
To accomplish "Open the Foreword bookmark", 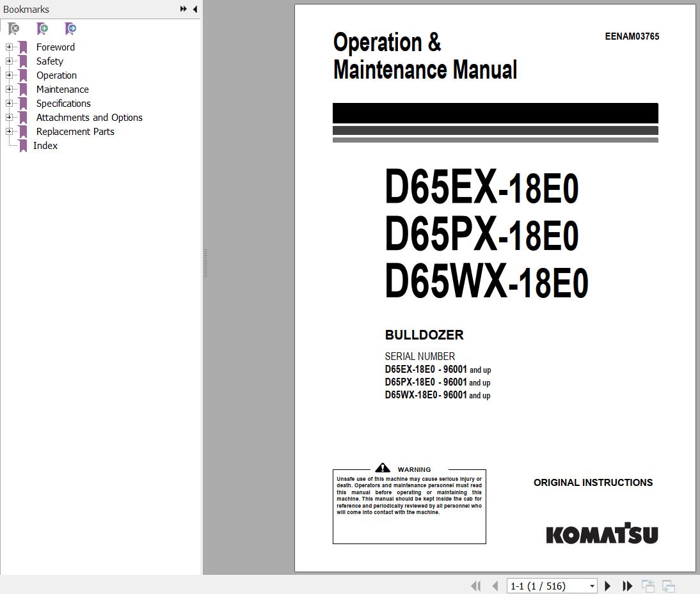I will click(56, 47).
